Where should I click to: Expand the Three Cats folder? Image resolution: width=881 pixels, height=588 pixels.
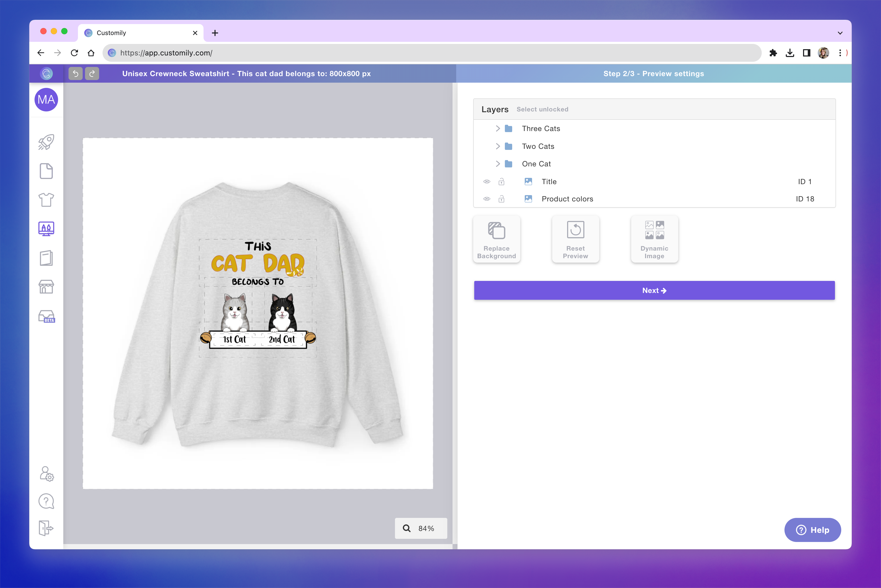tap(498, 128)
